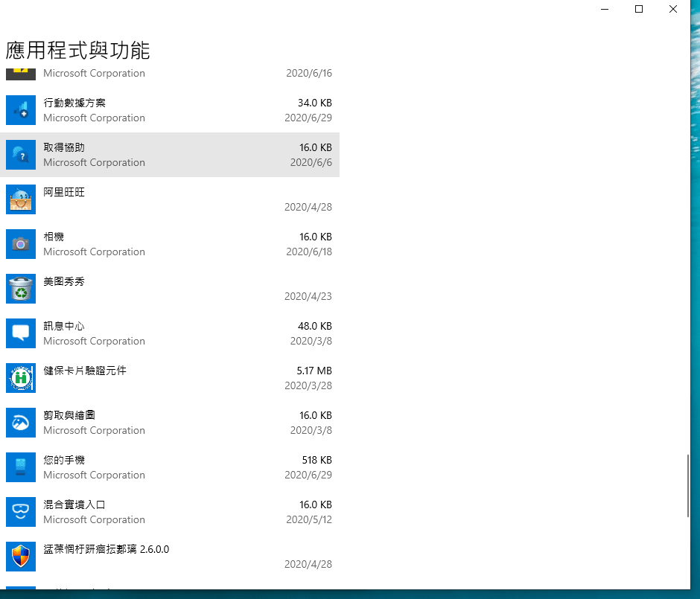Click the 混合實境入口 headset icon

(21, 512)
